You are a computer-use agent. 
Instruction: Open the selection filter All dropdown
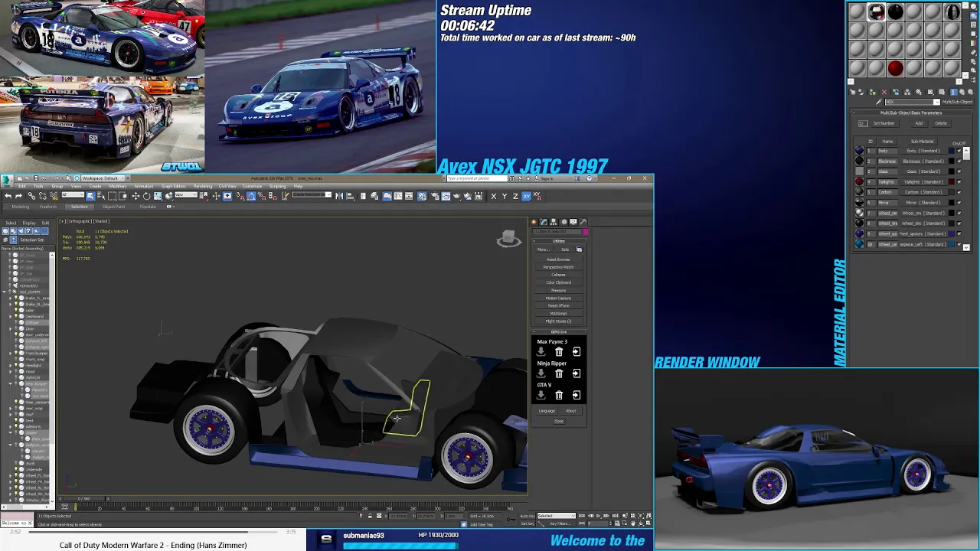[x=73, y=195]
